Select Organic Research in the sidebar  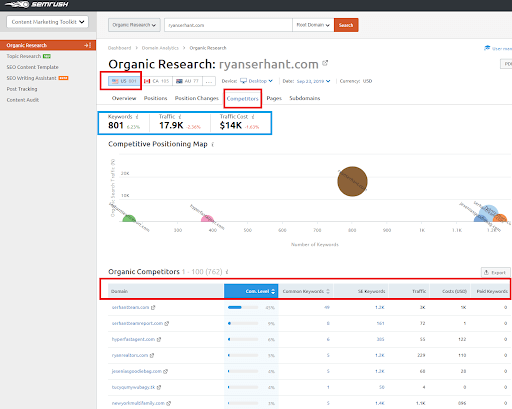tap(27, 45)
